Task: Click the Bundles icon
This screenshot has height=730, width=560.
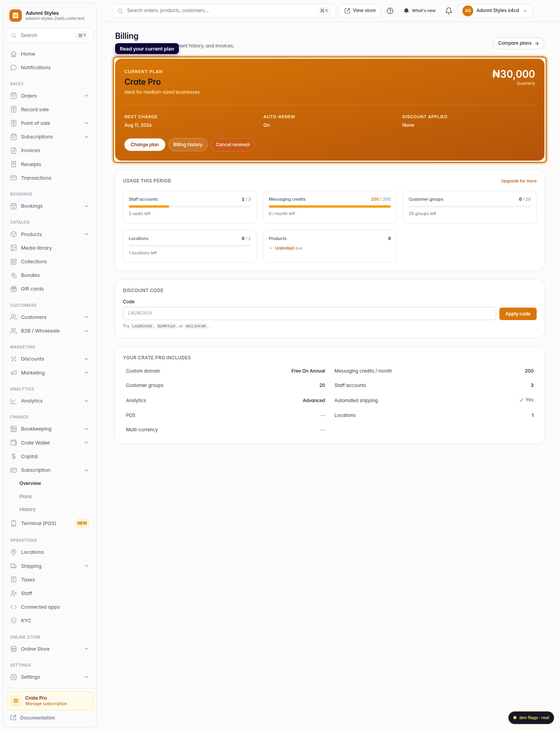Action: 14,275
